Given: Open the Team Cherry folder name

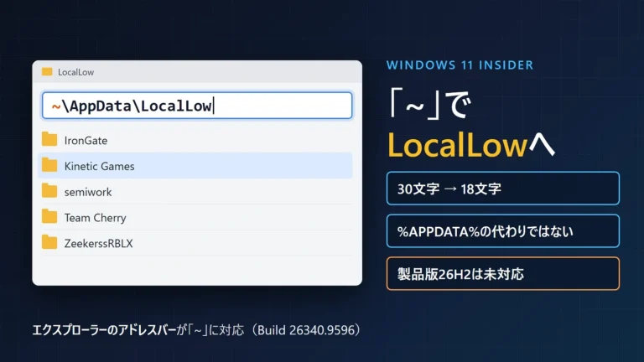Looking at the screenshot, I should (x=96, y=218).
